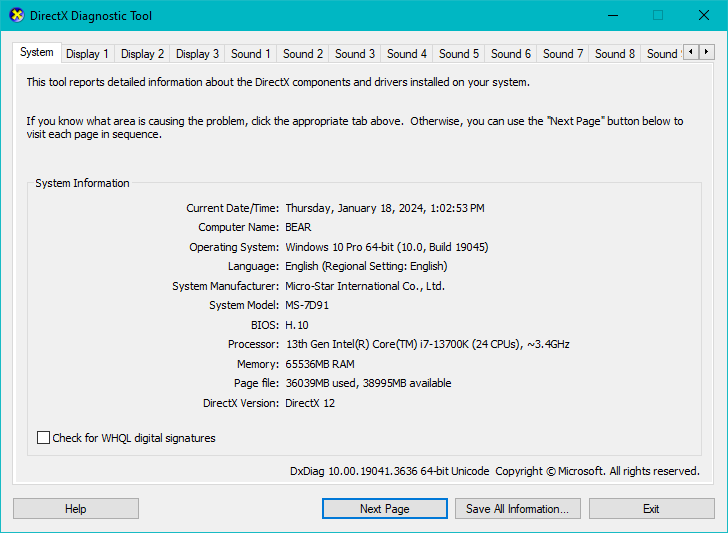728x533 pixels.
Task: Select the Sound 4 tab
Action: [407, 54]
